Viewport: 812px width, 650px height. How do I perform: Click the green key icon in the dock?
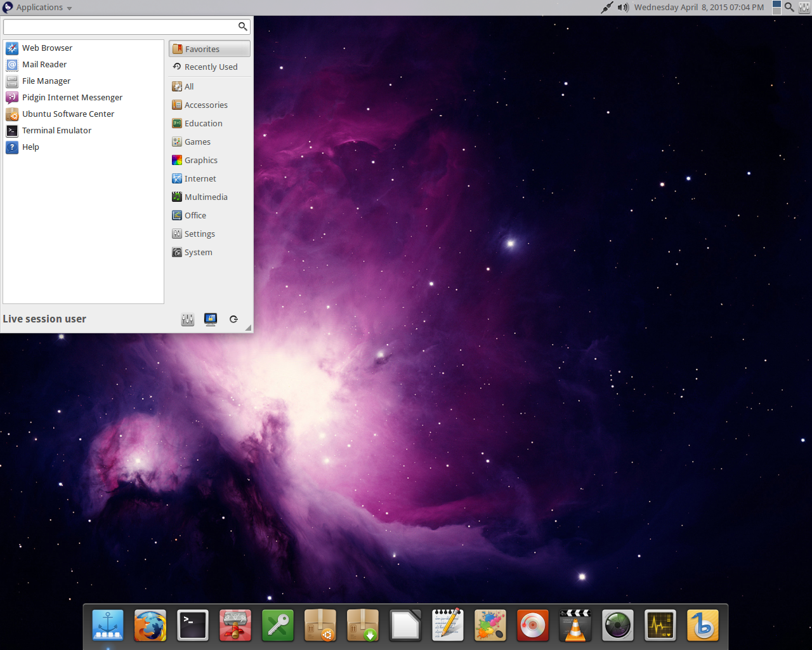pos(278,625)
